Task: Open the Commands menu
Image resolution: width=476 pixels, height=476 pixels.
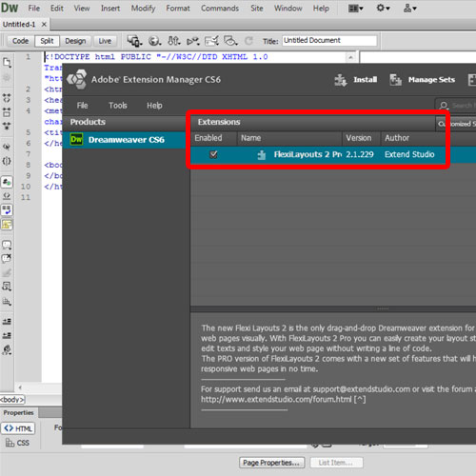Action: [x=220, y=9]
